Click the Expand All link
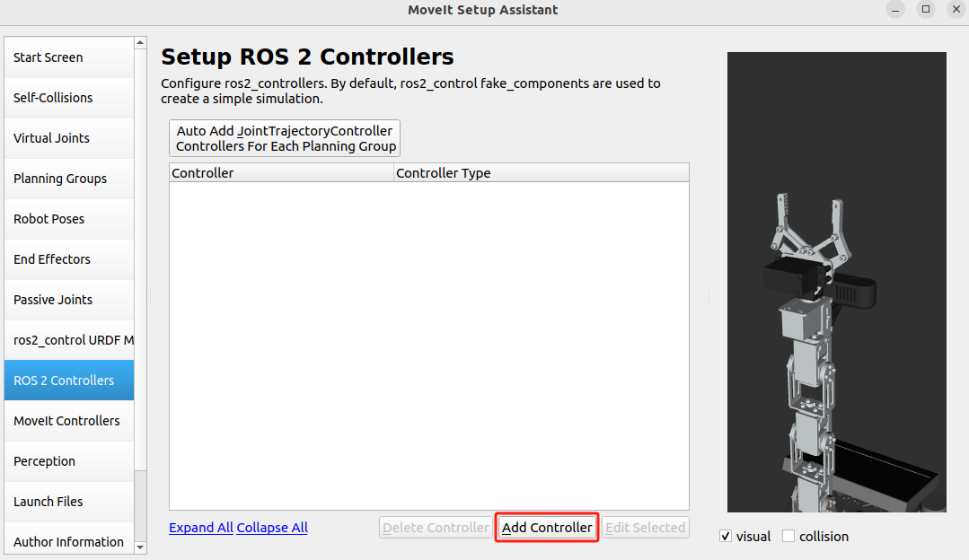The height and width of the screenshot is (560, 969). [x=201, y=528]
